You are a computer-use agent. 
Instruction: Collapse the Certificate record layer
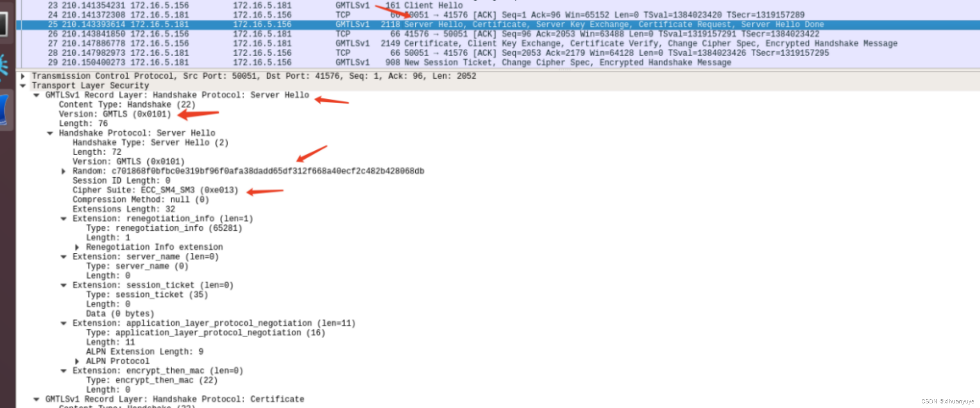[x=36, y=399]
